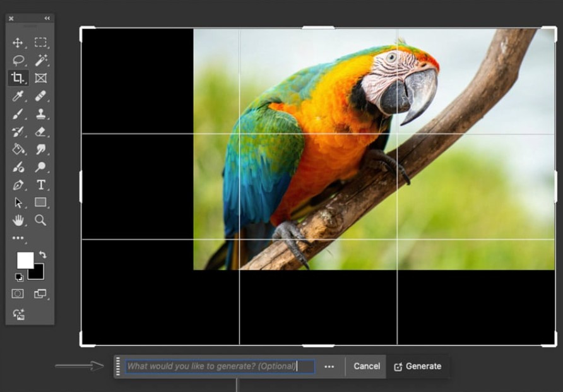The width and height of the screenshot is (563, 392).
Task: Open the Edit Toolbar three-dots menu
Action: [x=18, y=238]
